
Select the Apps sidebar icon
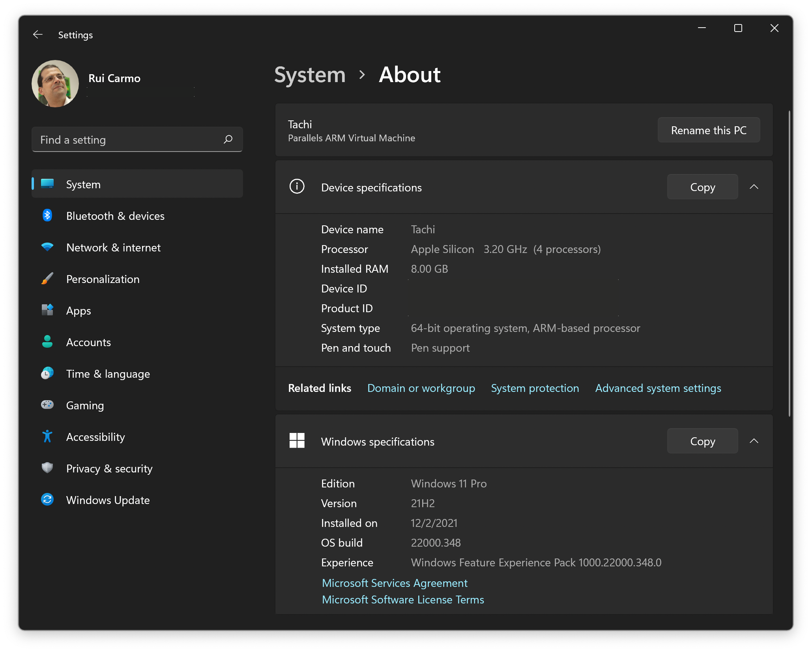pyautogui.click(x=47, y=310)
